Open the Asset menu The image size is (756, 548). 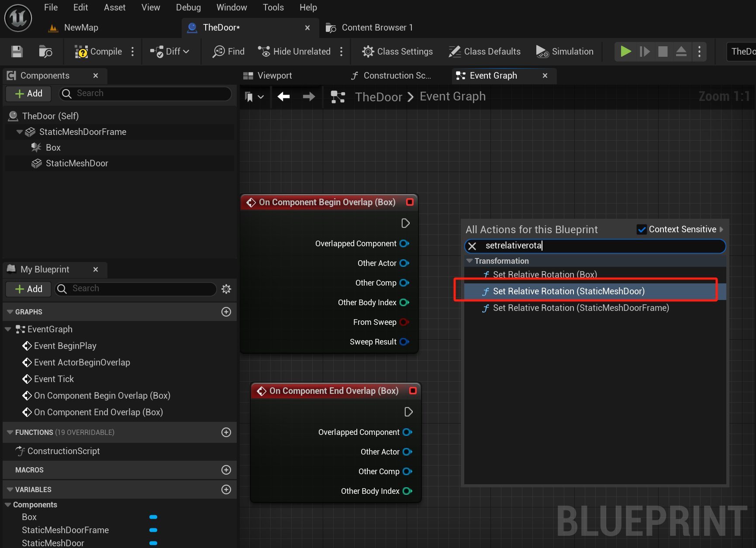pos(115,7)
